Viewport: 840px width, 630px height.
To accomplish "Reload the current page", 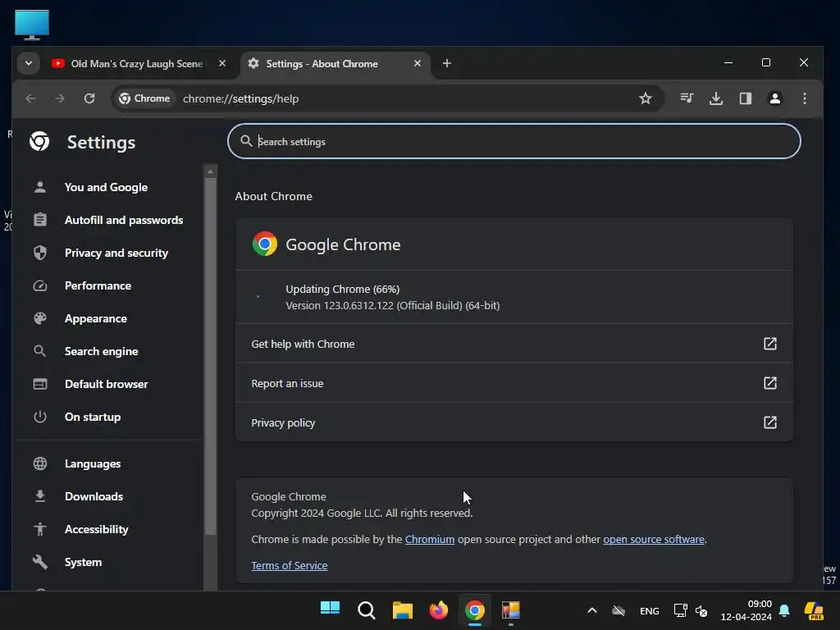I will tap(89, 98).
